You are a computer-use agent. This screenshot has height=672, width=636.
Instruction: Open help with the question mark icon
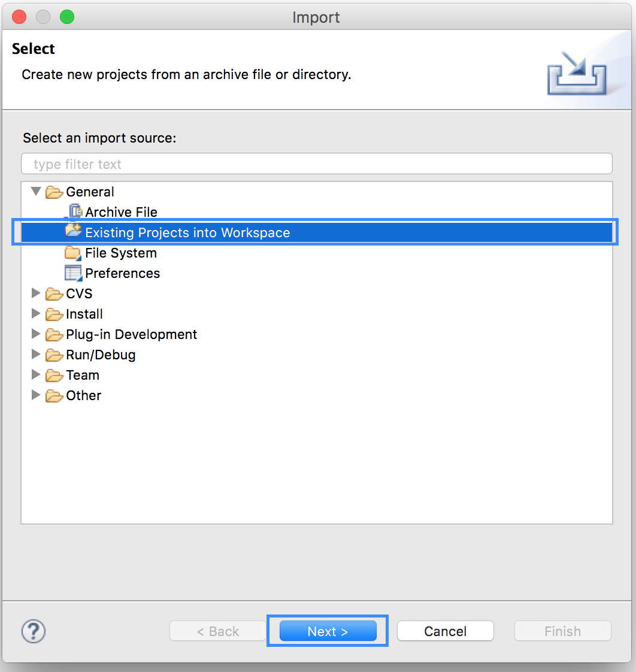pos(34,631)
